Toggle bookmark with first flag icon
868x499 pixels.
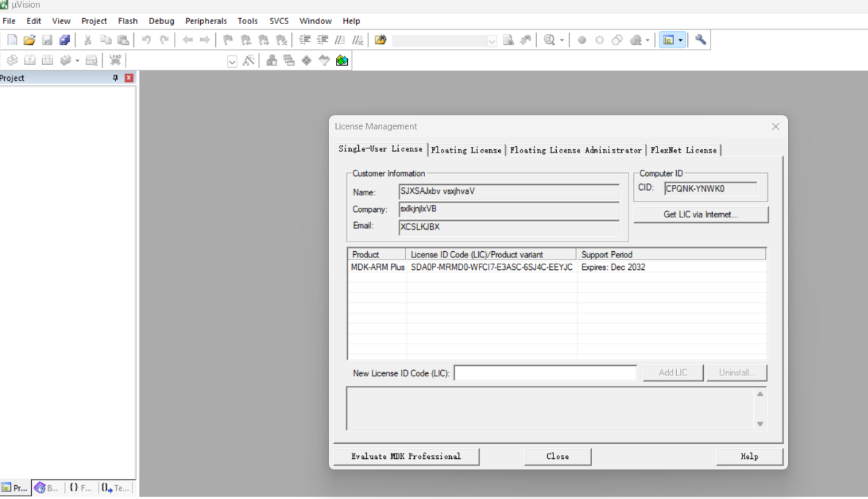pos(228,40)
